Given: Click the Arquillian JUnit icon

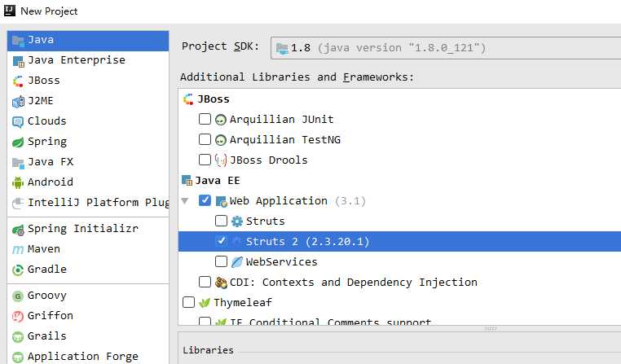Looking at the screenshot, I should coord(221,120).
